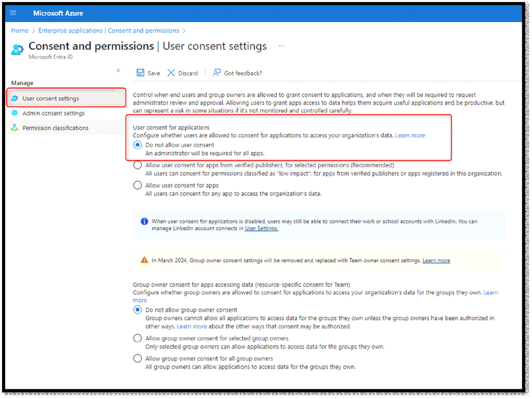Image resolution: width=532 pixels, height=399 pixels.
Task: Click the Save disk icon
Action: [x=140, y=73]
